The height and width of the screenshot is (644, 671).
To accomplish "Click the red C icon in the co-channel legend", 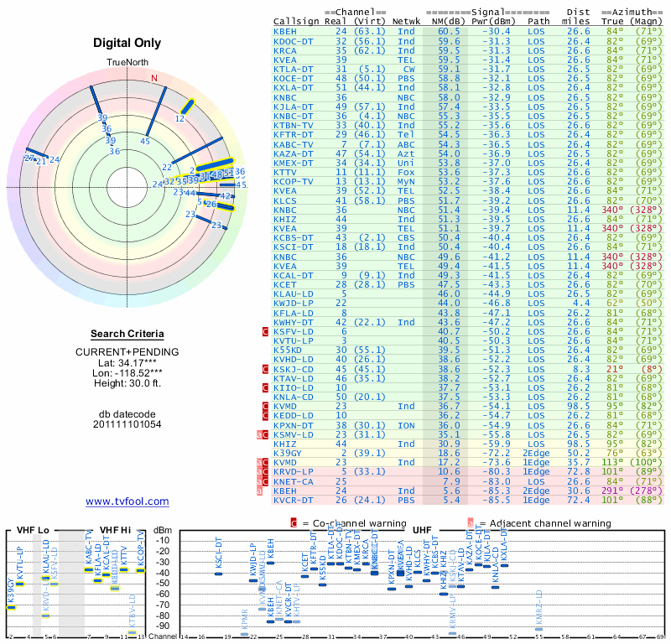I will coord(294,523).
